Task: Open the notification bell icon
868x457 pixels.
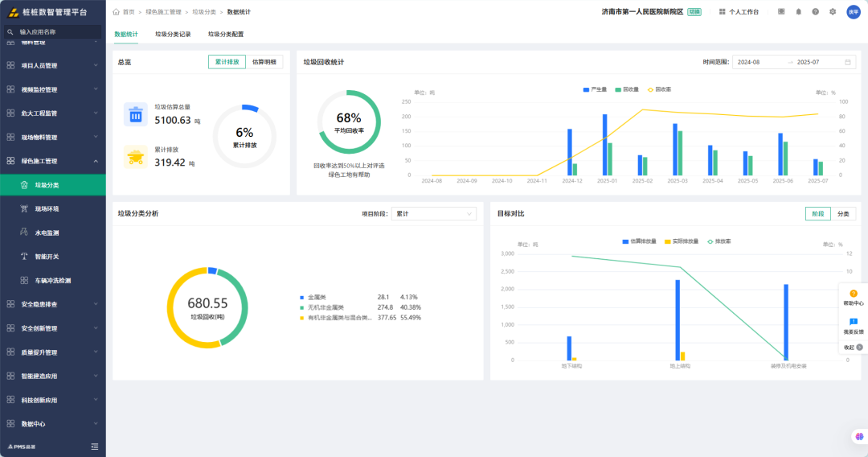Action: coord(798,11)
